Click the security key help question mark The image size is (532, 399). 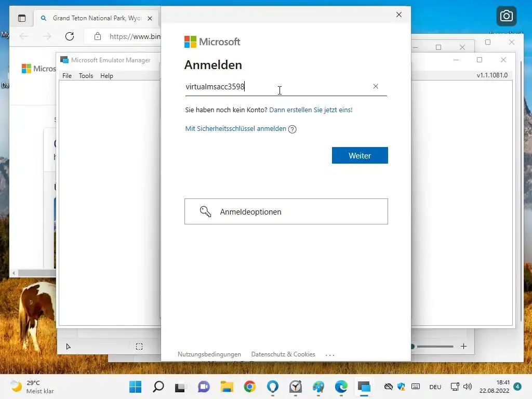point(292,129)
